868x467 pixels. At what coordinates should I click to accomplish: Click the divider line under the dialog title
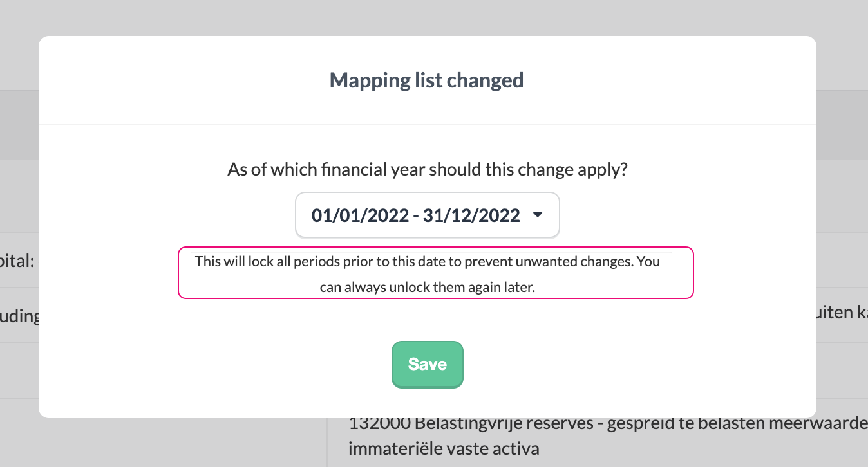tap(427, 123)
